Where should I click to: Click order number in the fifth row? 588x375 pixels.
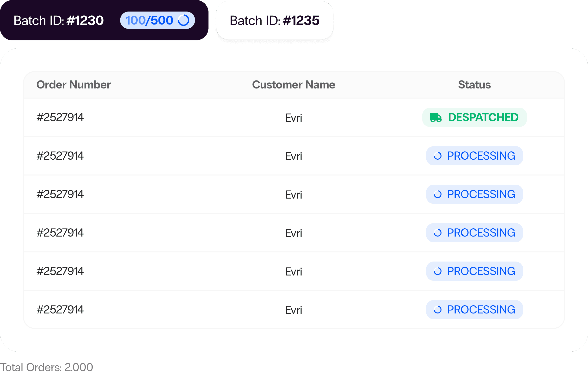(x=60, y=271)
